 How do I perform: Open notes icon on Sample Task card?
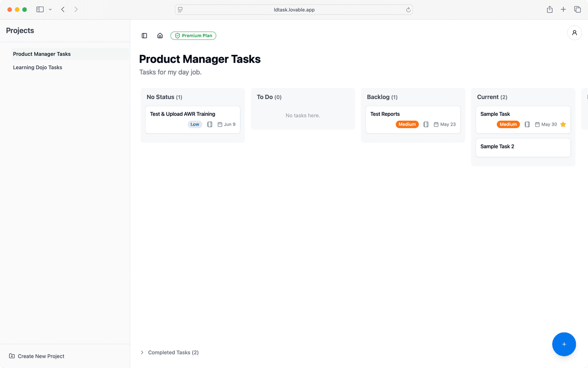(x=527, y=125)
